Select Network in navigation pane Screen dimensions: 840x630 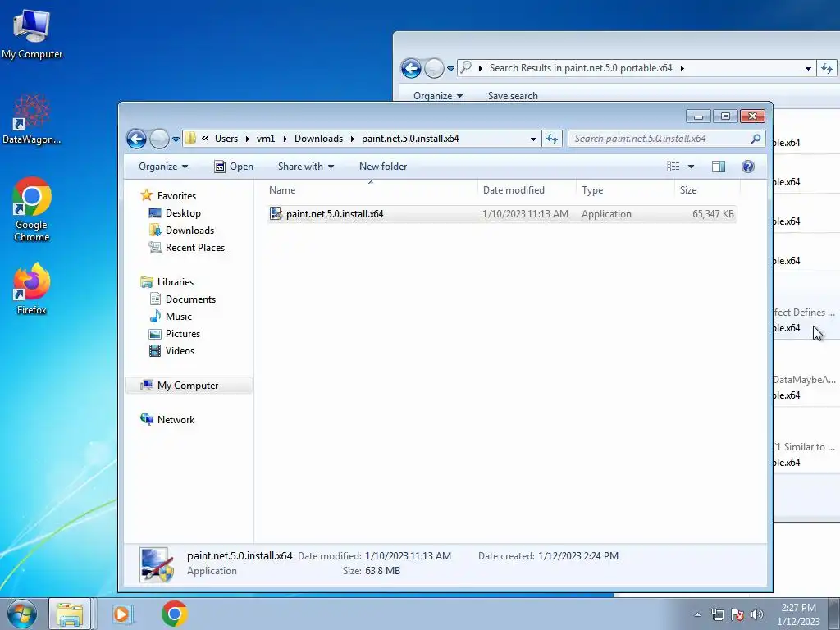point(176,420)
